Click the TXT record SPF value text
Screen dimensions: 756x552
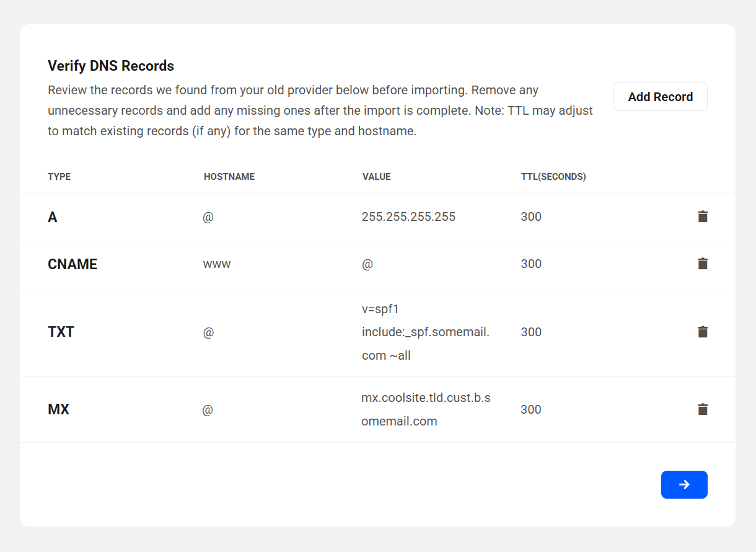[425, 332]
